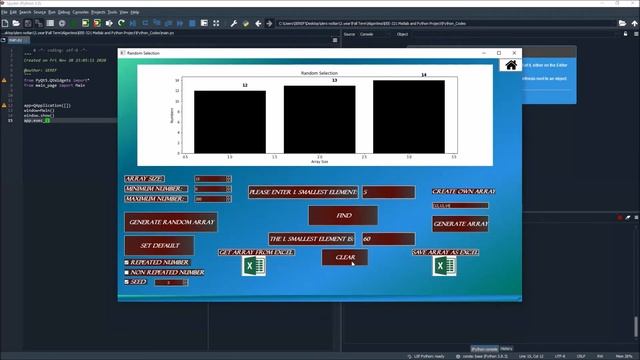640x360 pixels.
Task: Click the fullscreen mode icon in toolbar
Action: (216, 23)
